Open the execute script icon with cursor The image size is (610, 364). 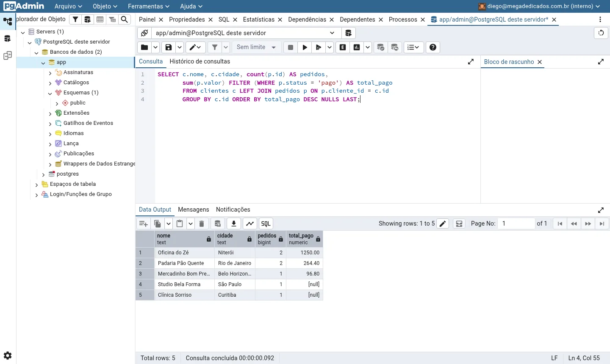pyautogui.click(x=319, y=47)
